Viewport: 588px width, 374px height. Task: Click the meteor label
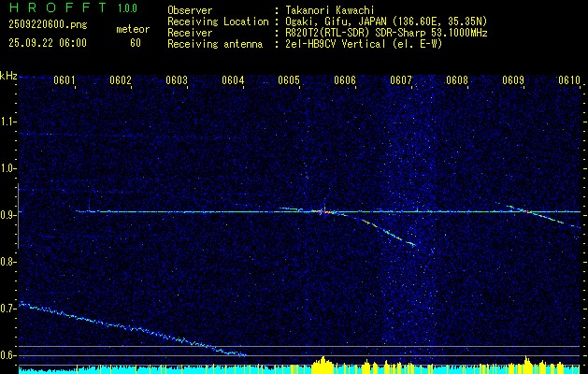click(133, 29)
